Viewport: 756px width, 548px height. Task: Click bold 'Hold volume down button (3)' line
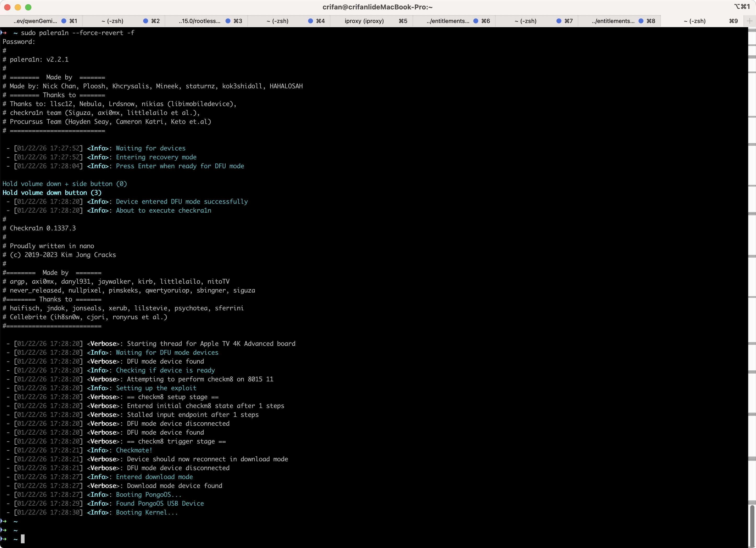click(x=52, y=193)
